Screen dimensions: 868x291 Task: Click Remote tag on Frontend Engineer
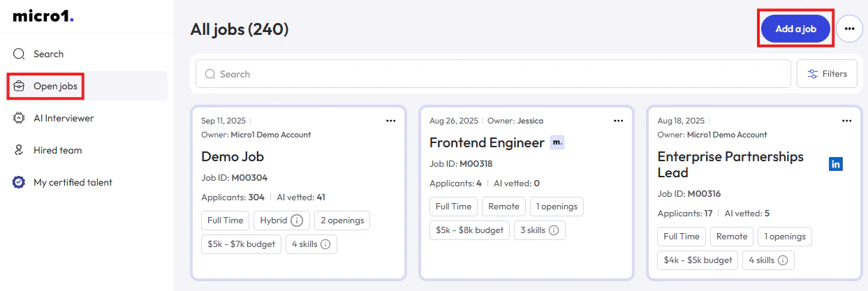pos(504,207)
